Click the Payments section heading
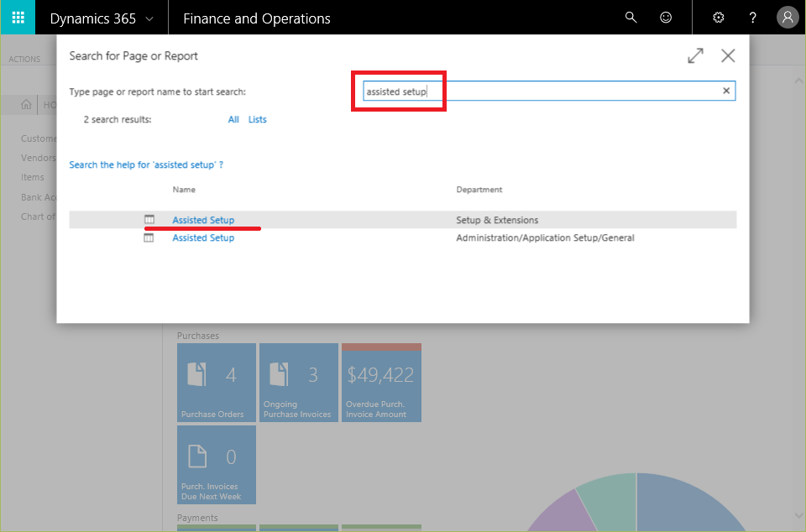This screenshot has height=532, width=806. 197,518
